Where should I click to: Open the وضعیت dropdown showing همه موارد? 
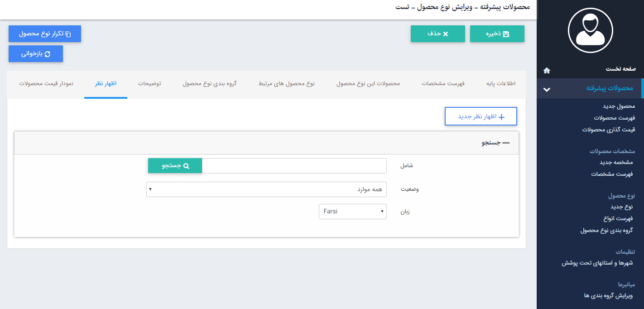pos(266,189)
